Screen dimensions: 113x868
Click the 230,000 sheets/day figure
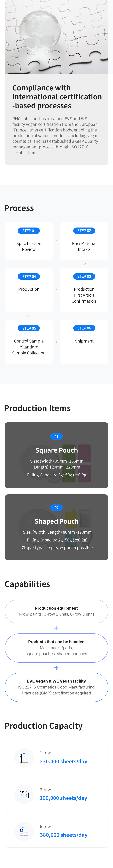point(63,761)
